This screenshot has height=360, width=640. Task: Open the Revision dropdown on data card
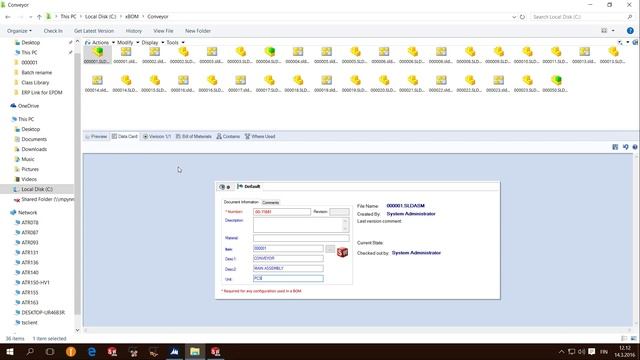pos(339,212)
